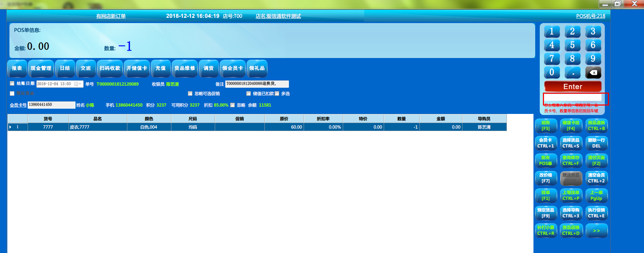Click the 储值卡结 [F4] button
The height and width of the screenshot is (253, 644).
[x=571, y=126]
